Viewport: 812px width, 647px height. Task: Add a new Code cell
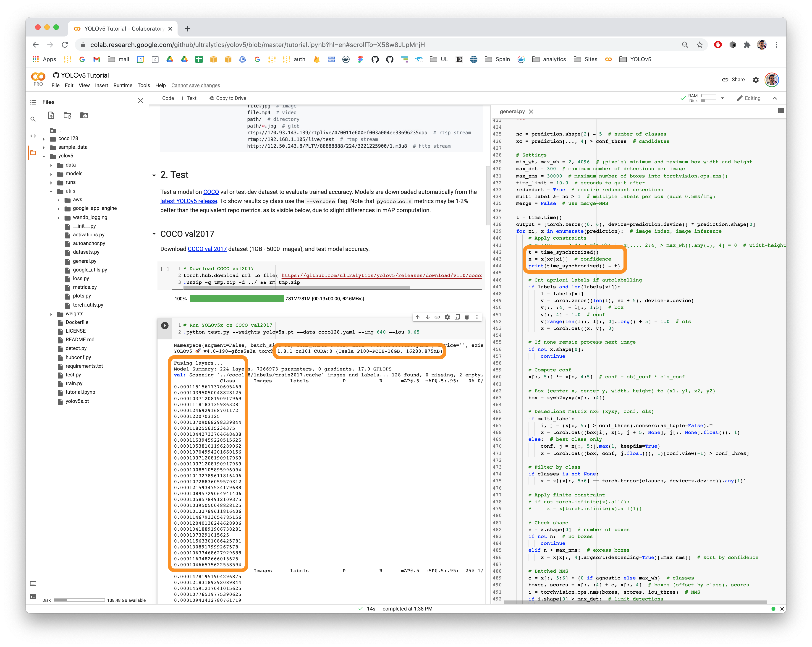click(165, 98)
